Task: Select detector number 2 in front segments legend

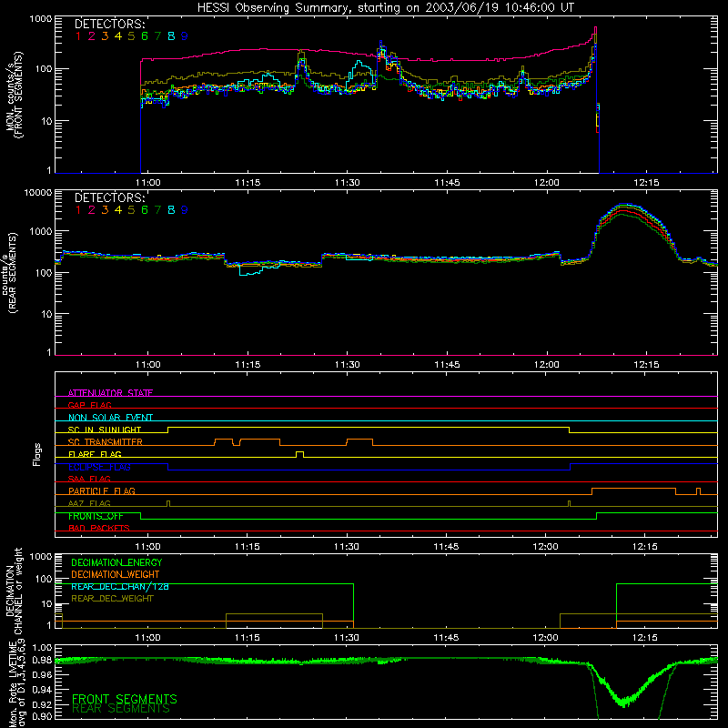Action: [92, 36]
